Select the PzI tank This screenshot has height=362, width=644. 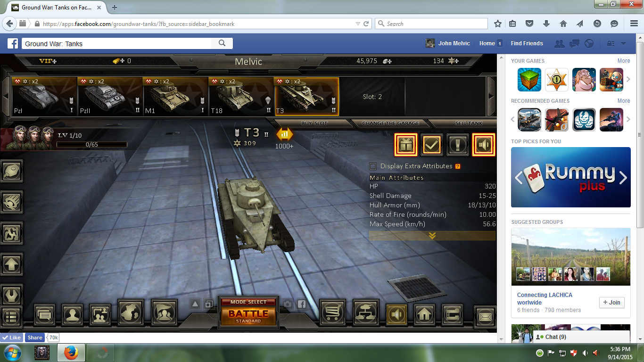44,97
